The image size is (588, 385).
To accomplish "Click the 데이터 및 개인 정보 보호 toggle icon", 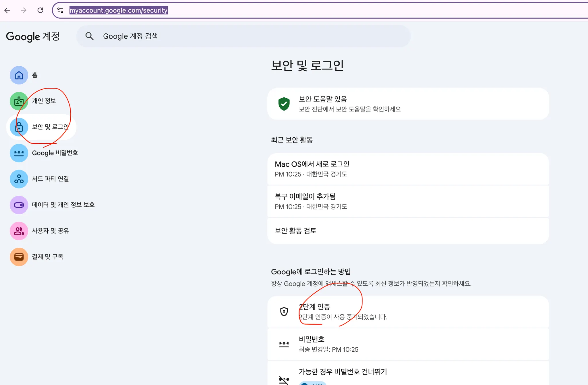I will [x=19, y=205].
